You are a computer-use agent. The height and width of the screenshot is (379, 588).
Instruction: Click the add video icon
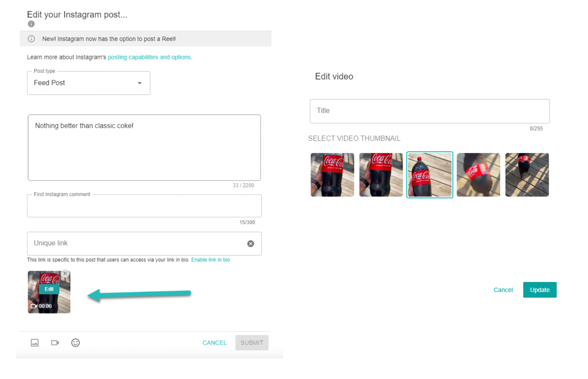[x=55, y=343]
